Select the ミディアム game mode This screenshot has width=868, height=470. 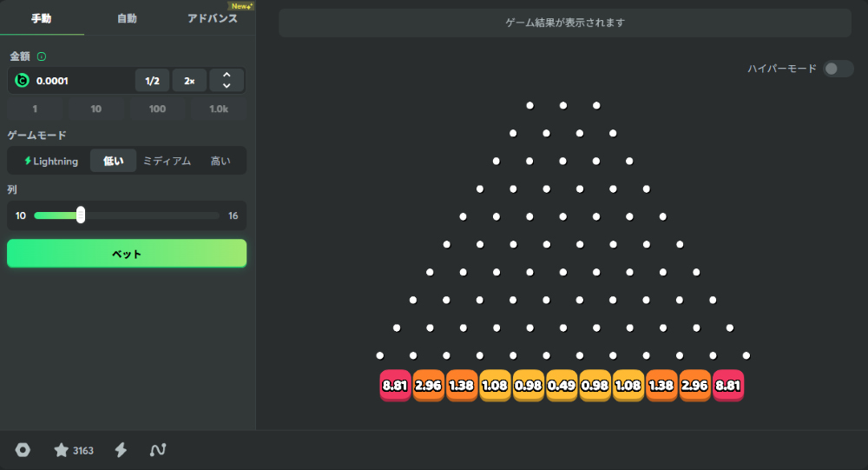pos(168,162)
